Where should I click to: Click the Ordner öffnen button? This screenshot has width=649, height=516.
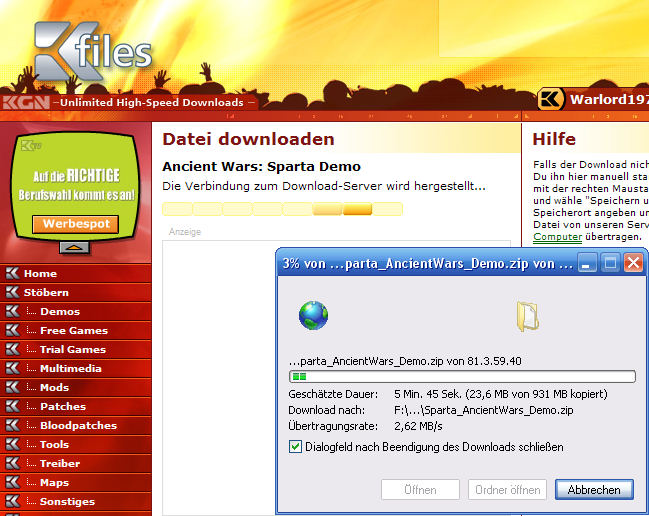click(507, 490)
